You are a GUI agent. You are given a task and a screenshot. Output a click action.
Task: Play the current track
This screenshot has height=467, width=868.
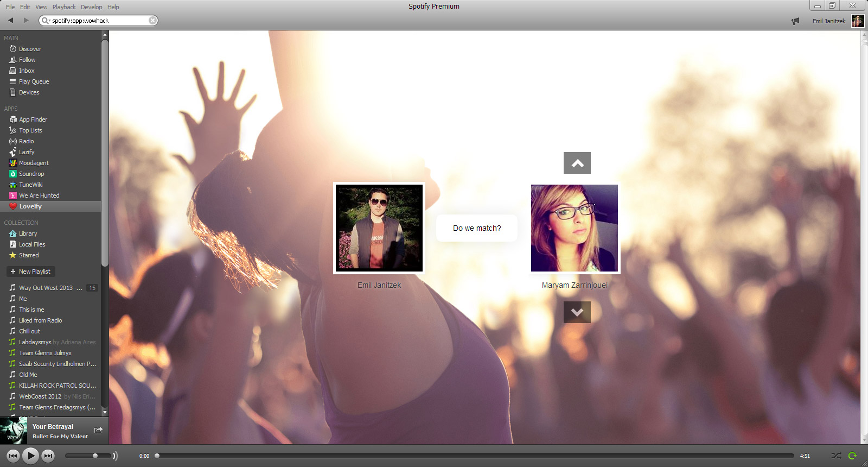pos(30,456)
